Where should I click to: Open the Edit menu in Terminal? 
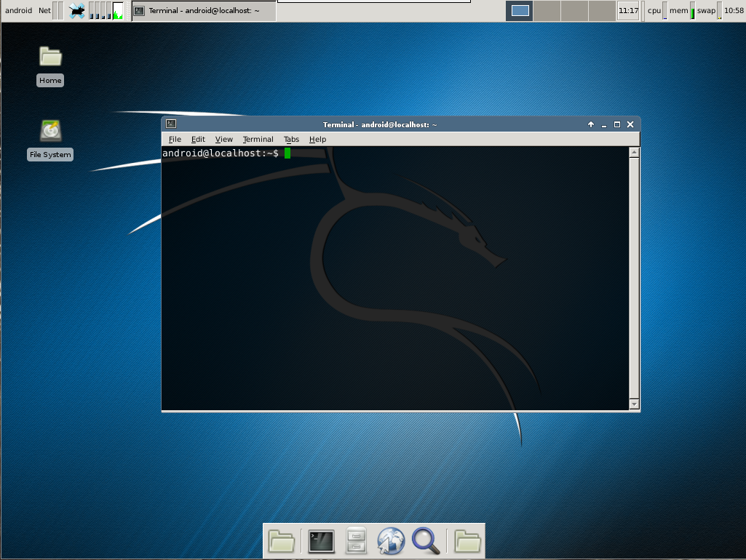pos(198,140)
